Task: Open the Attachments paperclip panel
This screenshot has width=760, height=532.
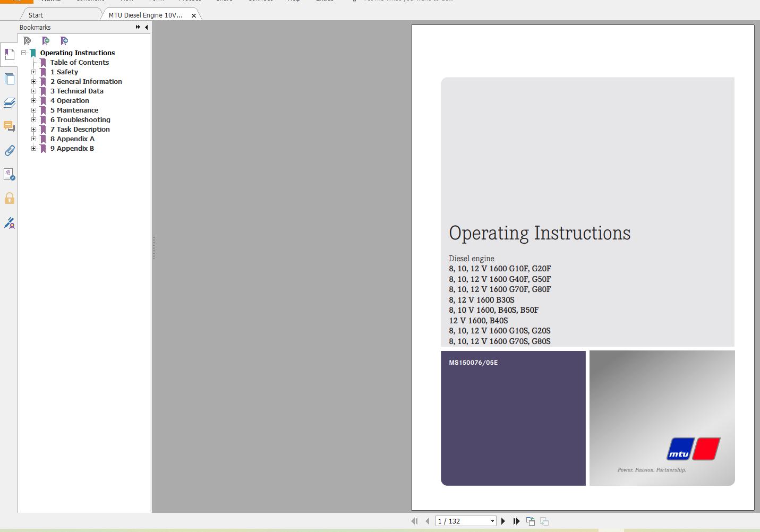Action: point(10,151)
